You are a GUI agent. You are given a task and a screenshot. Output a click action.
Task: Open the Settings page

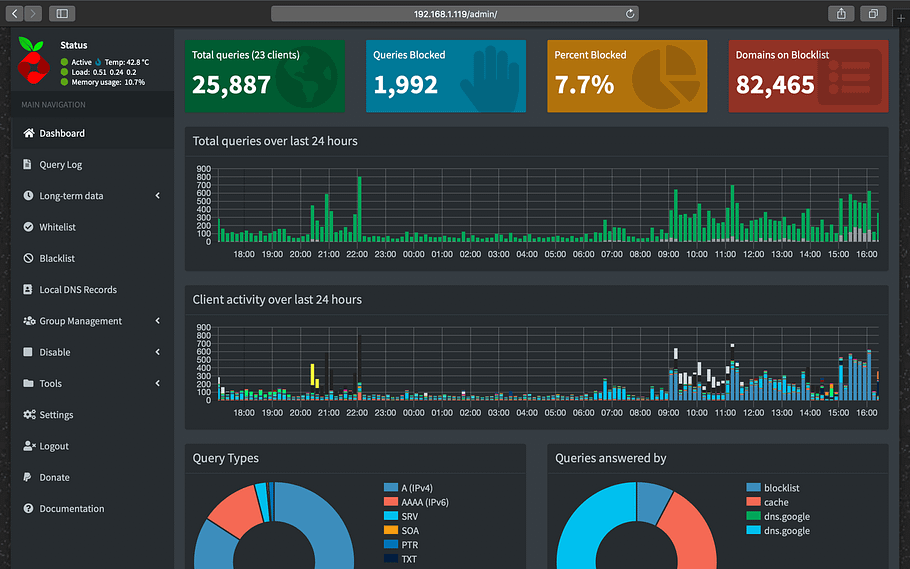92,415
